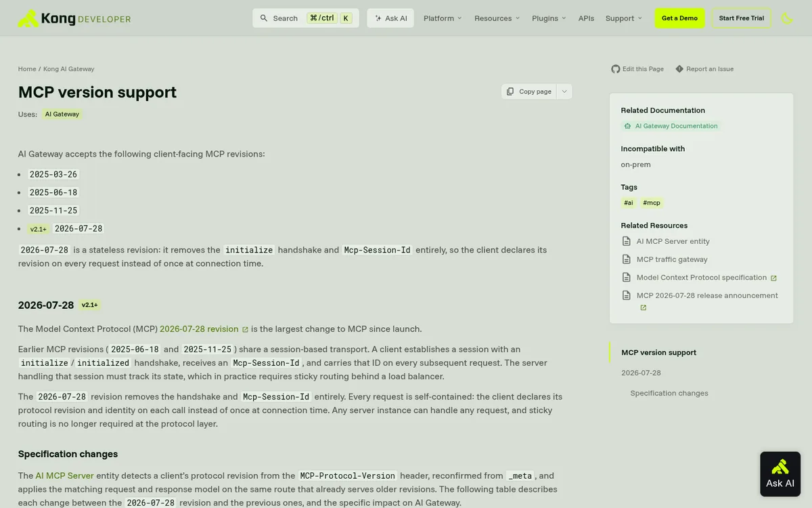Click the document icon next to Model Context Protocol specification
The height and width of the screenshot is (508, 812).
pyautogui.click(x=627, y=278)
